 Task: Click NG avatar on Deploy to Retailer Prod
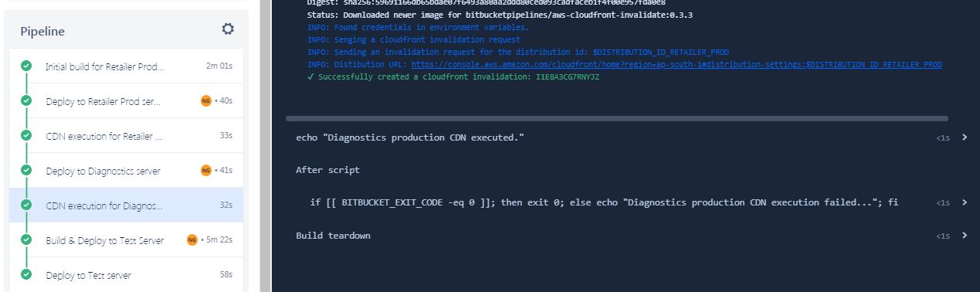[x=205, y=100]
